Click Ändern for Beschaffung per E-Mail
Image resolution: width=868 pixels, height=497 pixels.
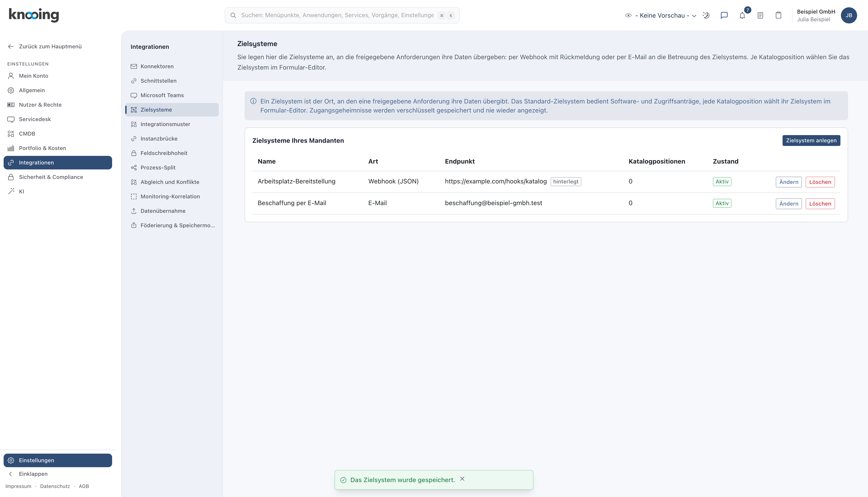788,204
